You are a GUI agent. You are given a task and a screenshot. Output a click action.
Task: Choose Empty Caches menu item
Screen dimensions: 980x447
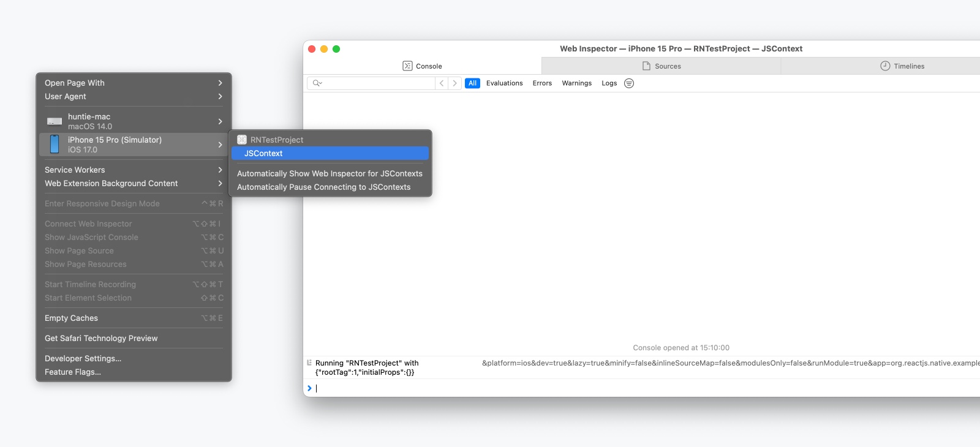click(x=71, y=318)
